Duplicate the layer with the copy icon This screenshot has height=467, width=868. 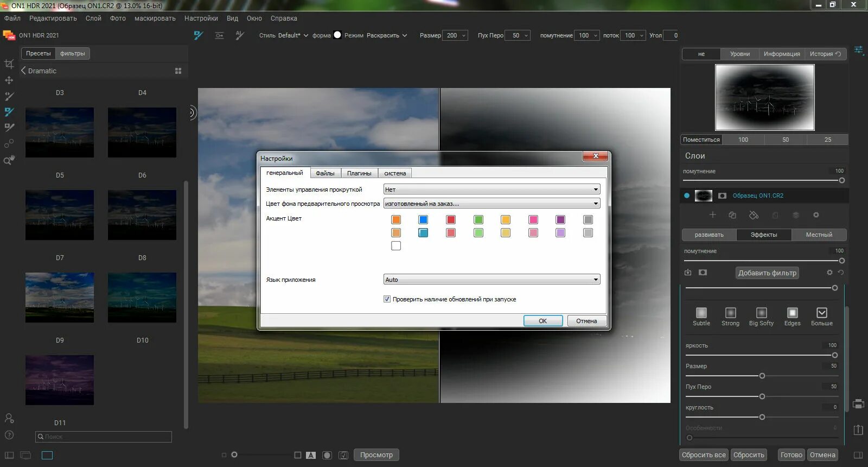(732, 215)
